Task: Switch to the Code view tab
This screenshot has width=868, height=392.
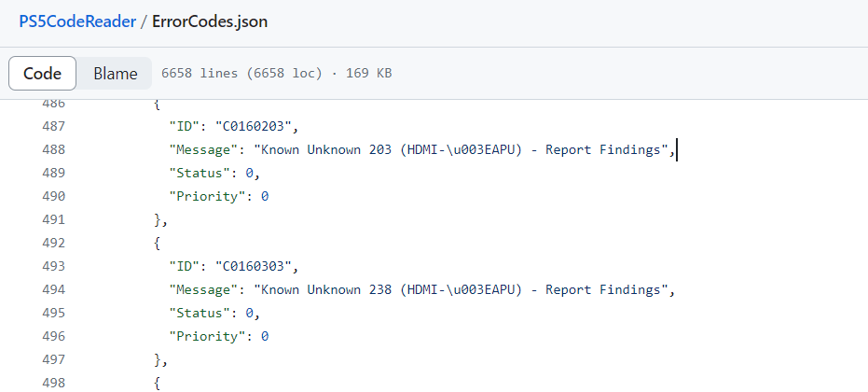Action: [x=43, y=73]
